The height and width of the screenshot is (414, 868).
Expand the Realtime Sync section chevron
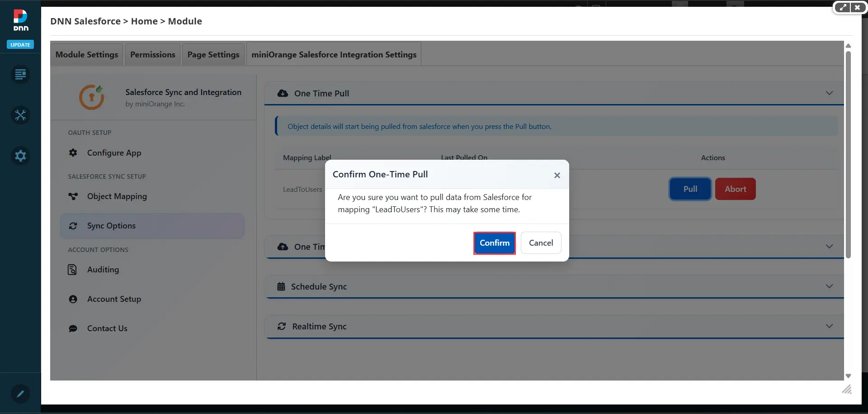[x=829, y=326]
